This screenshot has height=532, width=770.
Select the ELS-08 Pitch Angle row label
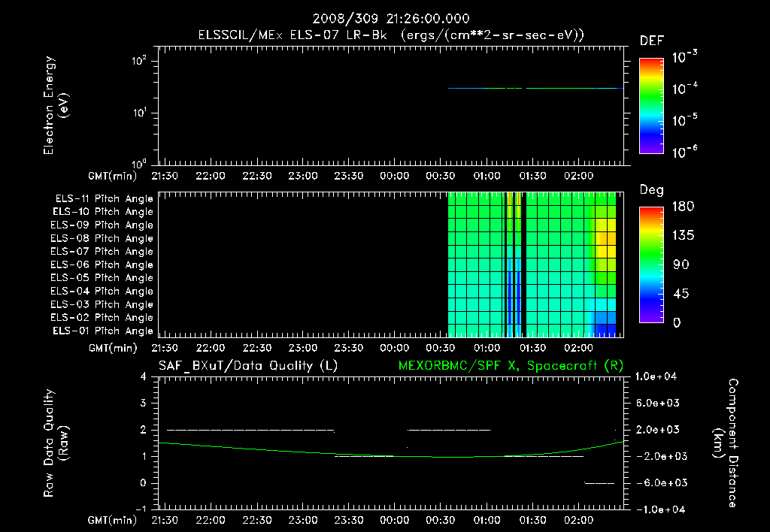tap(102, 238)
